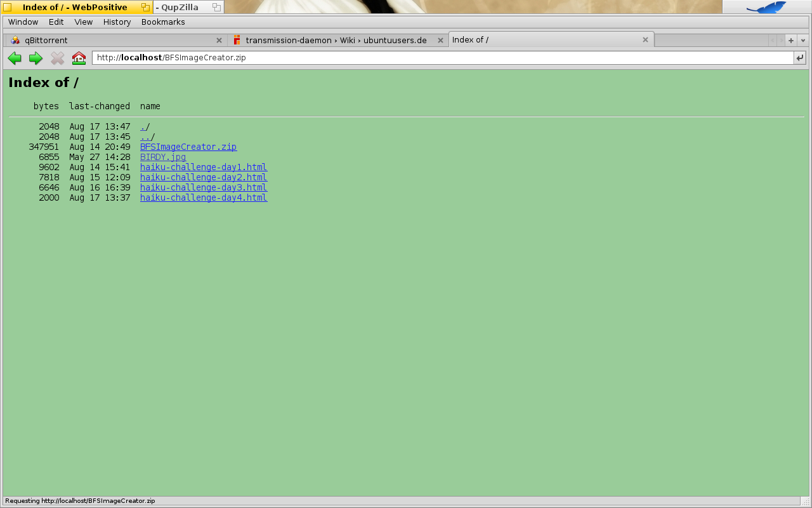This screenshot has width=812, height=508.
Task: Close the transmission-daemon tab
Action: (440, 40)
